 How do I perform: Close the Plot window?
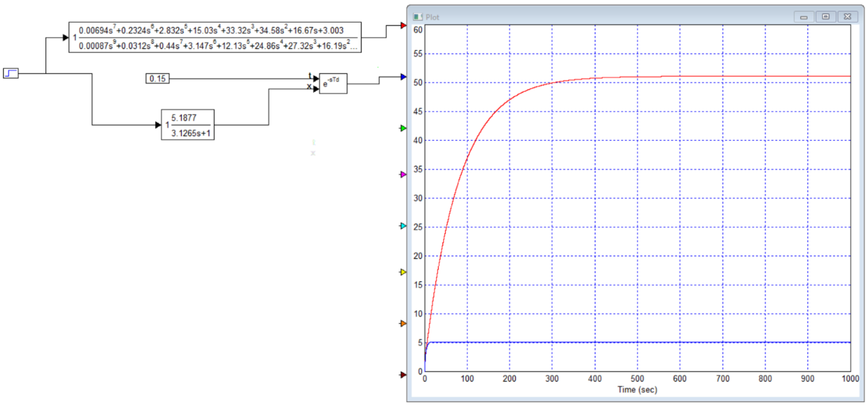point(847,17)
